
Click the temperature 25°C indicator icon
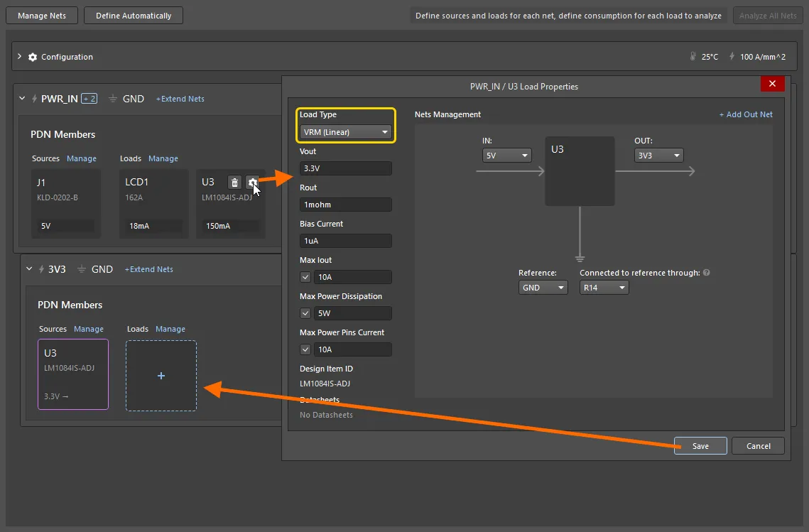point(693,57)
